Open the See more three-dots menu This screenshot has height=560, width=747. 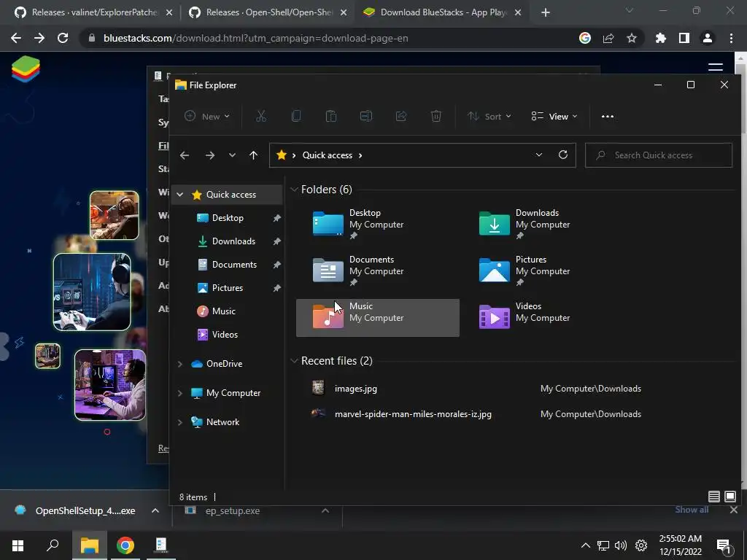[608, 116]
